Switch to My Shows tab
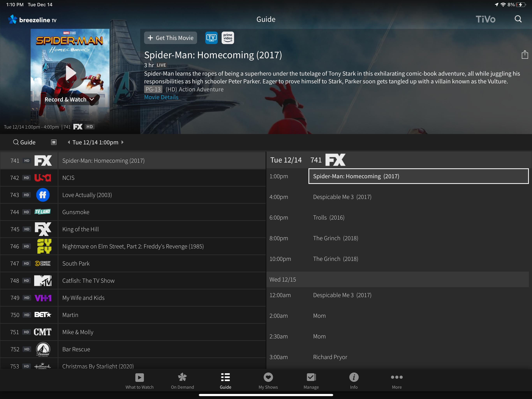The image size is (532, 399). point(268,381)
